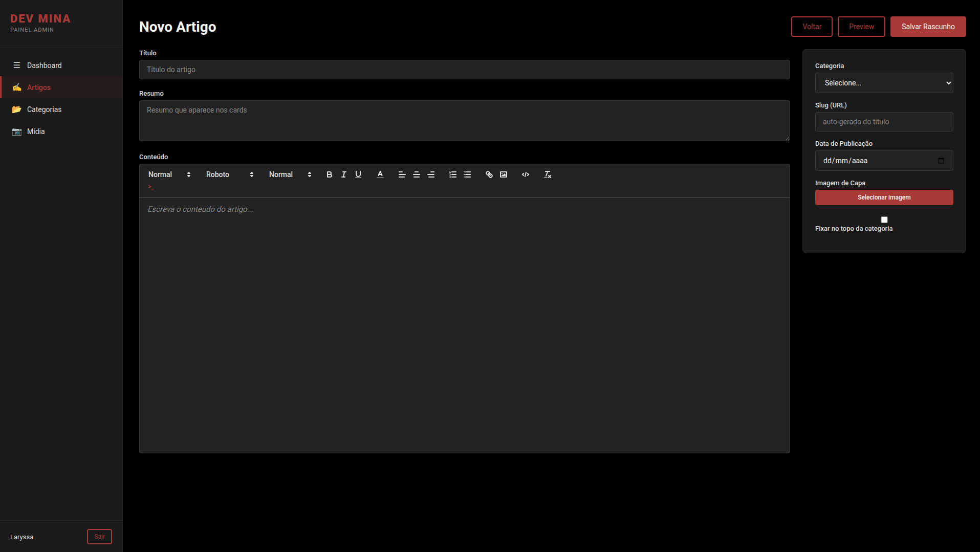
Task: Clear formatting with the Tx icon
Action: 548,174
